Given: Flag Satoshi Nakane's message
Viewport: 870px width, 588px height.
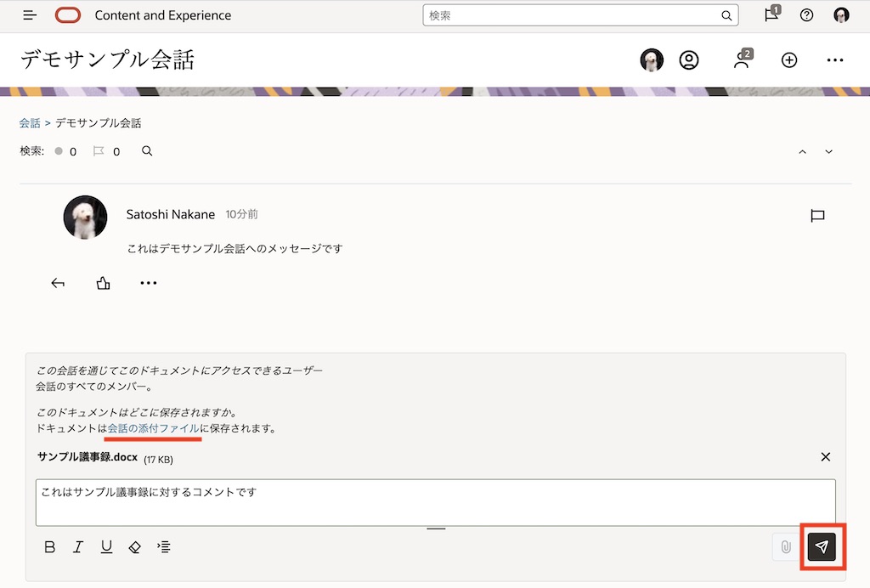Looking at the screenshot, I should pos(817,216).
